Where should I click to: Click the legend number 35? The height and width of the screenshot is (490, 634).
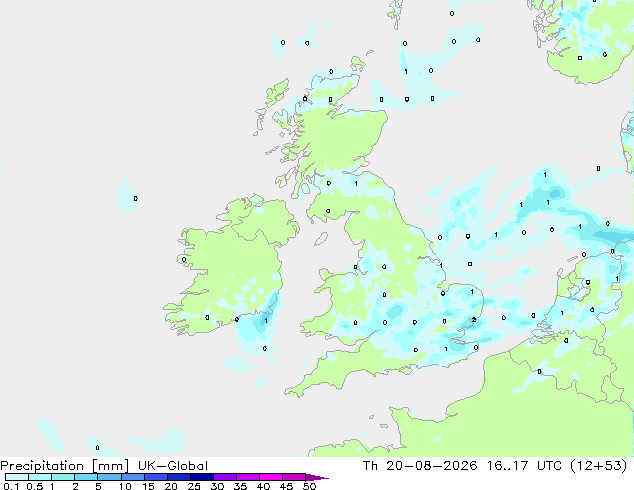coord(240,486)
